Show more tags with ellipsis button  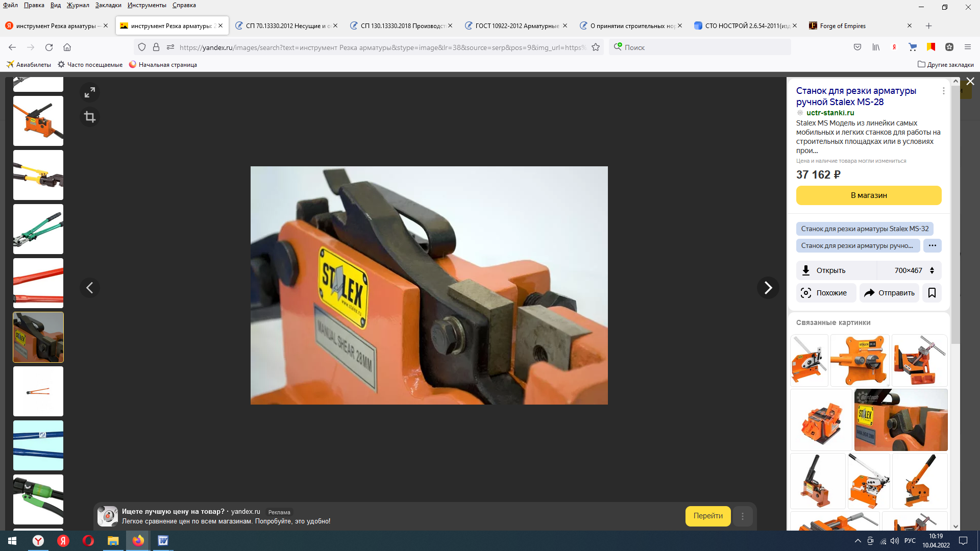933,245
